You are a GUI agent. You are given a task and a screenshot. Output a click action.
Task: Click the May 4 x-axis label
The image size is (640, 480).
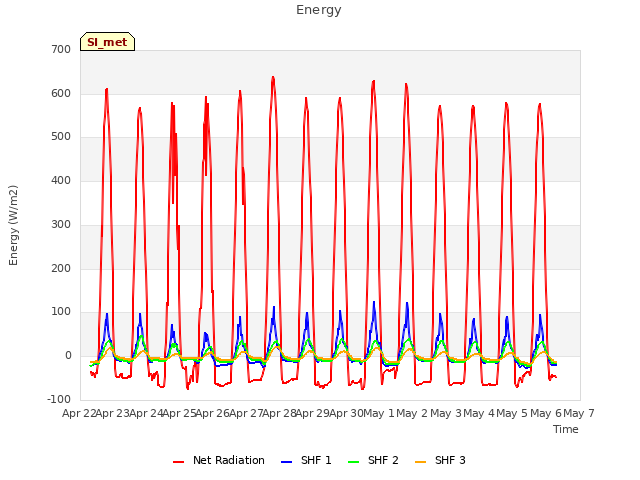coord(479,413)
